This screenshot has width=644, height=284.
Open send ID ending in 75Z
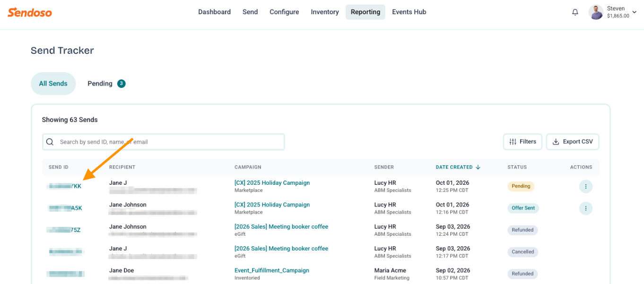tap(64, 230)
